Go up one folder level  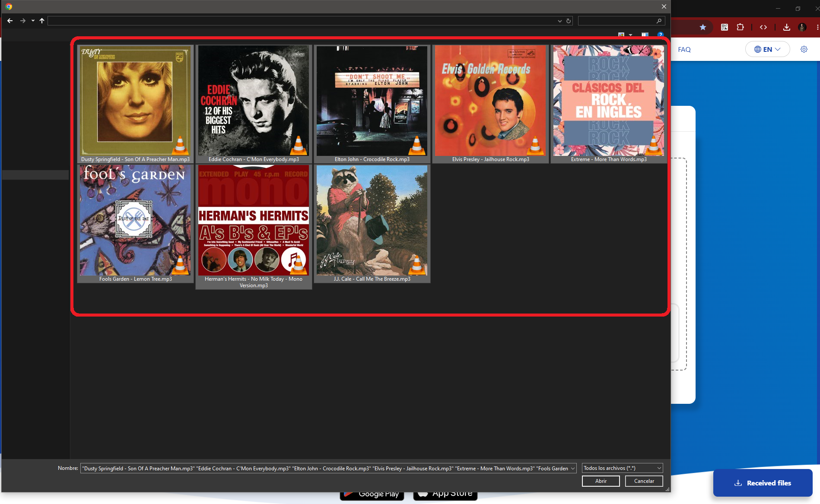[x=42, y=21]
